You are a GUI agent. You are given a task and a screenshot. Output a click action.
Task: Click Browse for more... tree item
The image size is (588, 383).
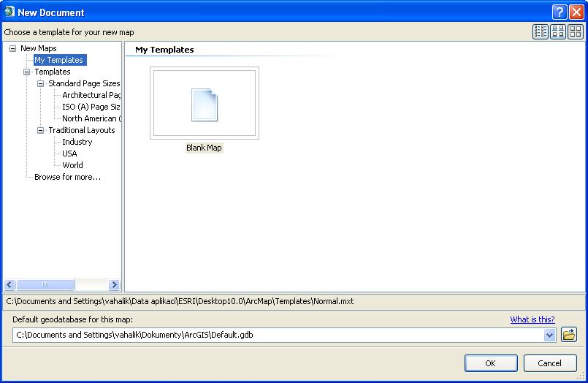tap(67, 177)
